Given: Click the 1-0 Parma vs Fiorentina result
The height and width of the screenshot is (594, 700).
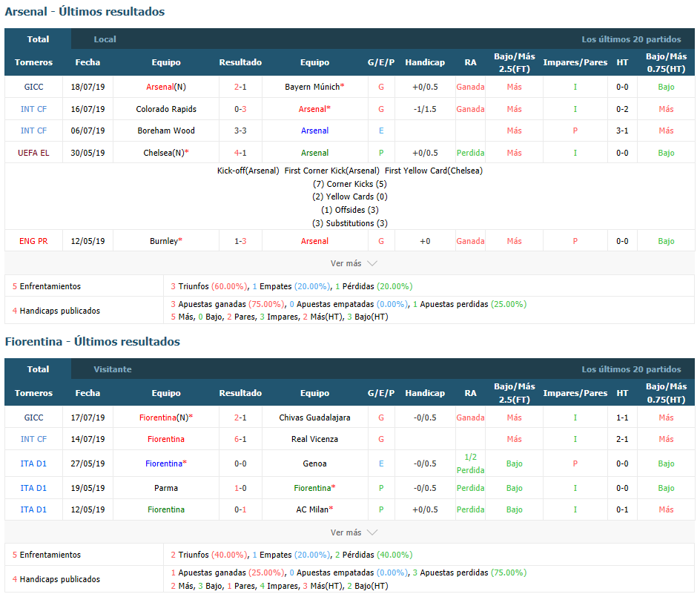Looking at the screenshot, I should pos(240,488).
